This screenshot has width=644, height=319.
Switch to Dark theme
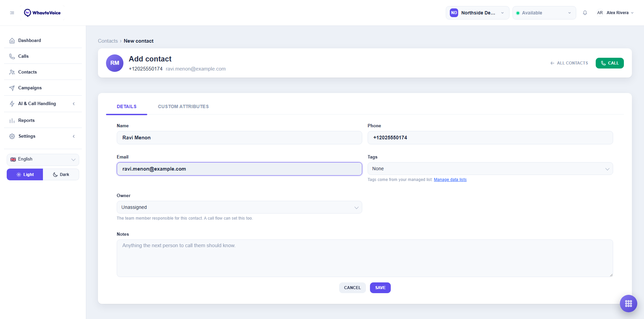[61, 175]
